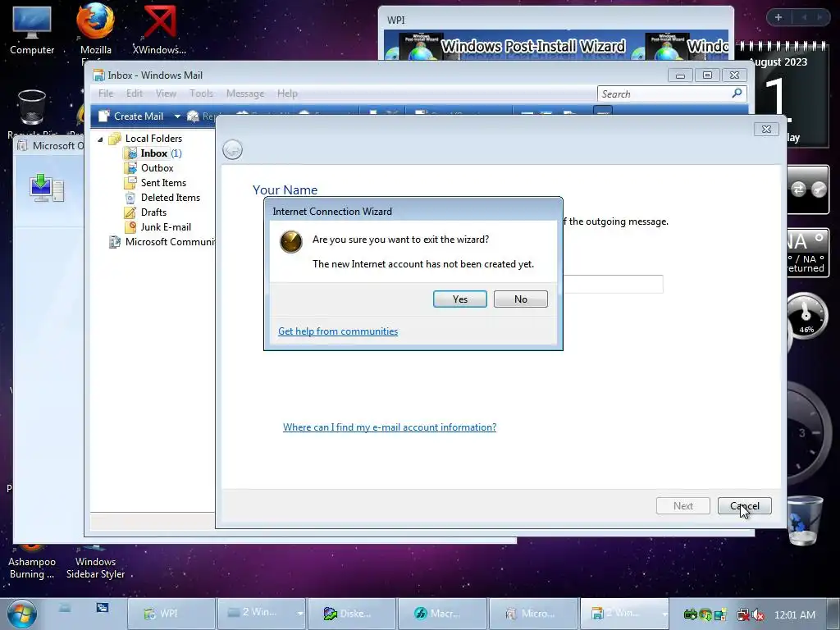The height and width of the screenshot is (630, 840).
Task: Open Get help from communities link
Action: (338, 331)
